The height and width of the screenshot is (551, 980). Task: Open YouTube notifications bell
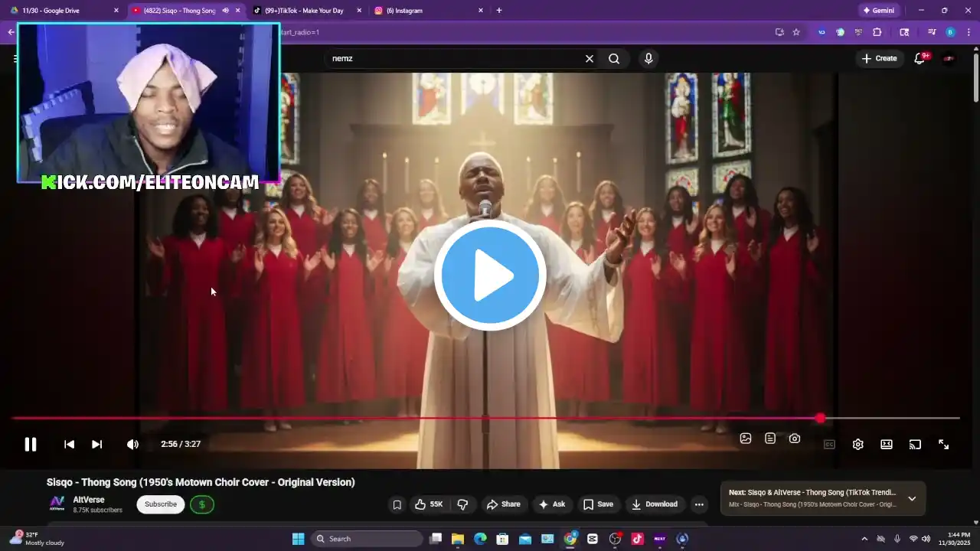(x=920, y=59)
